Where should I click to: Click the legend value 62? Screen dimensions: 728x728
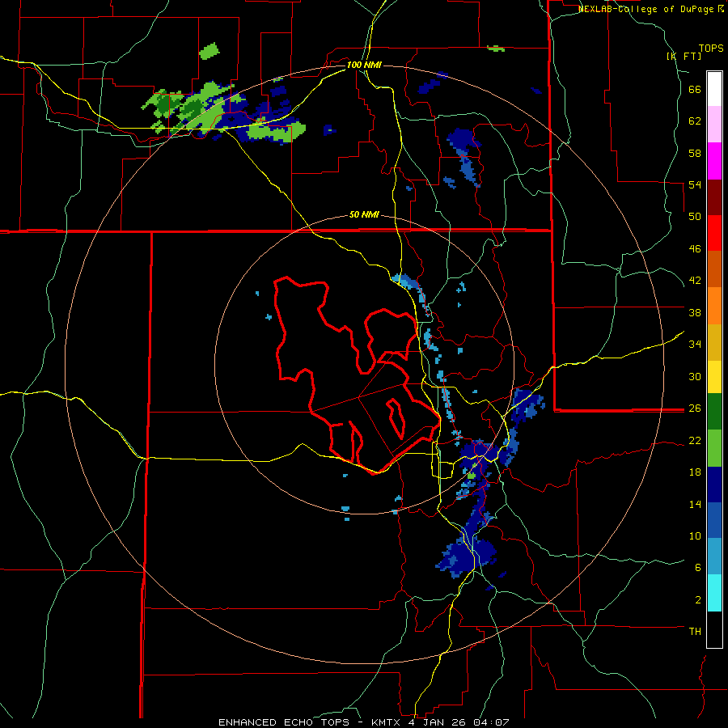(695, 121)
